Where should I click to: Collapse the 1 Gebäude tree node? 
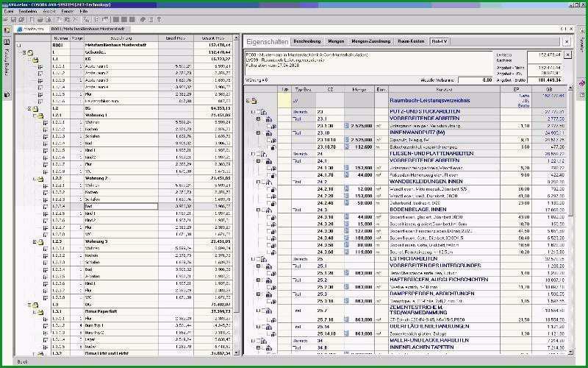coord(24,52)
